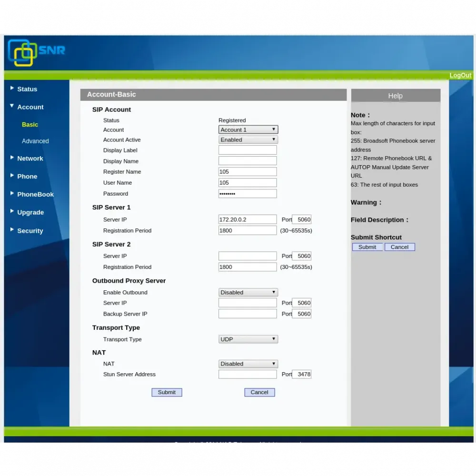
Task: Click the Stun Server Port 3478 field
Action: 302,374
